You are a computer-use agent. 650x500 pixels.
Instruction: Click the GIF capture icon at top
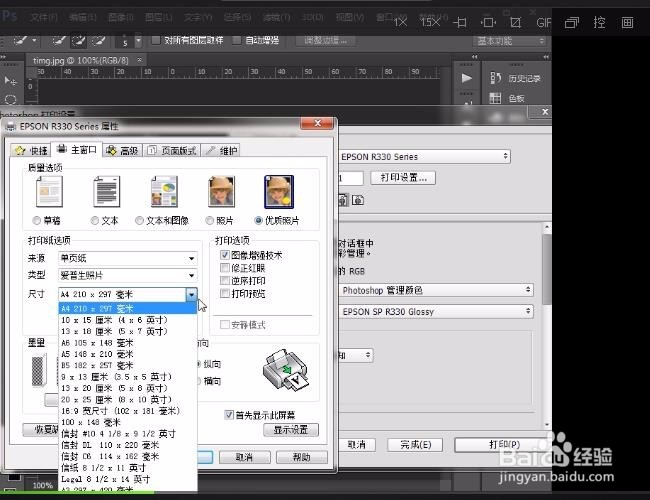[x=543, y=22]
